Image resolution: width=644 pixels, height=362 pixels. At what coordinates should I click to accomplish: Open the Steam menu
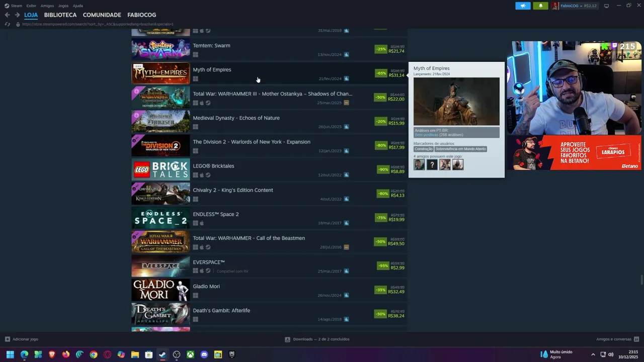pyautogui.click(x=17, y=6)
